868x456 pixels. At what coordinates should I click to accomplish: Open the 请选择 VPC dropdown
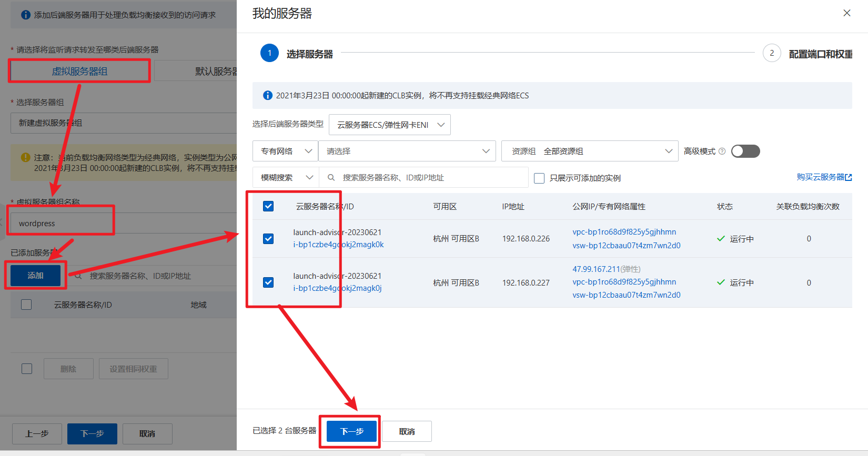click(407, 151)
